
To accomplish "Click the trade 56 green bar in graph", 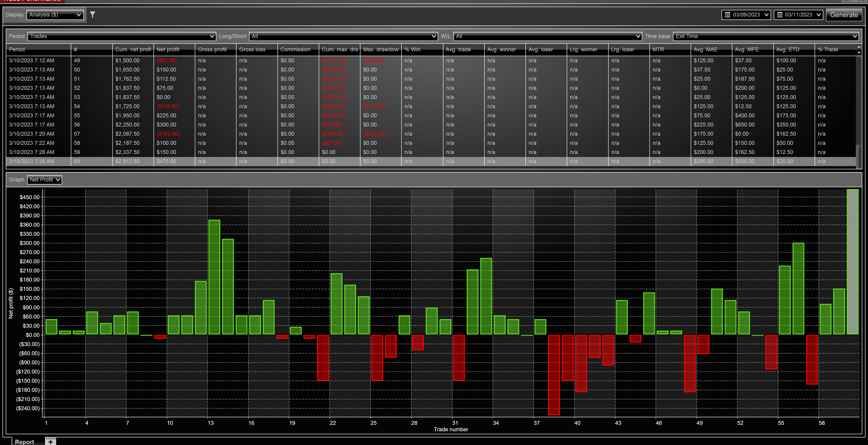I will point(798,289).
